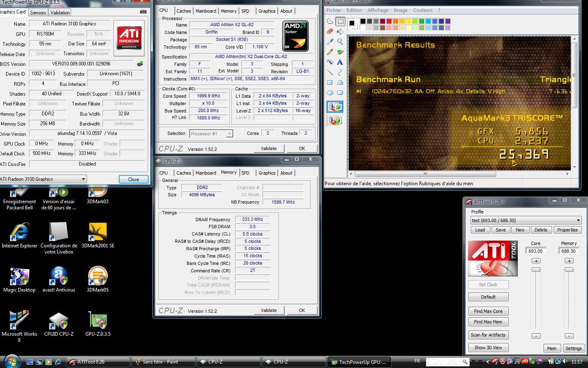The width and height of the screenshot is (588, 368).
Task: Increase Core clock with the plus button
Action: (536, 261)
